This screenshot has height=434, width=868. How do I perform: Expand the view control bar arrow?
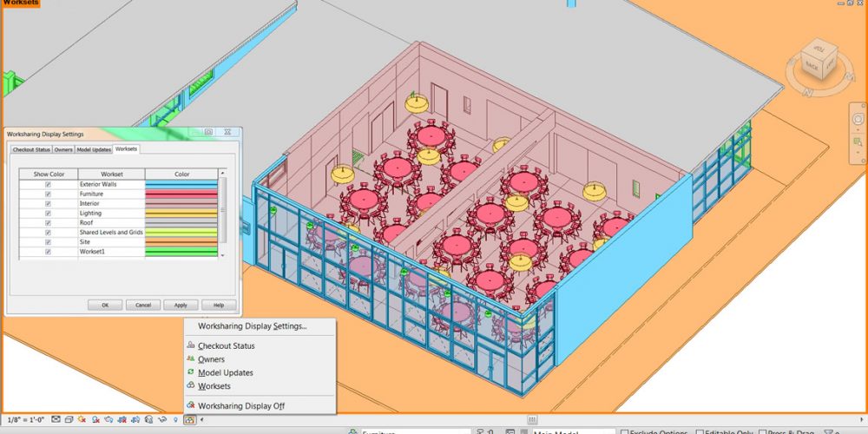tap(201, 419)
